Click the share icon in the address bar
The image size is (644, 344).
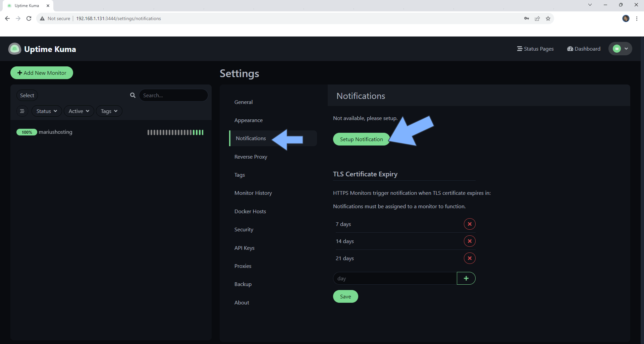(x=537, y=18)
